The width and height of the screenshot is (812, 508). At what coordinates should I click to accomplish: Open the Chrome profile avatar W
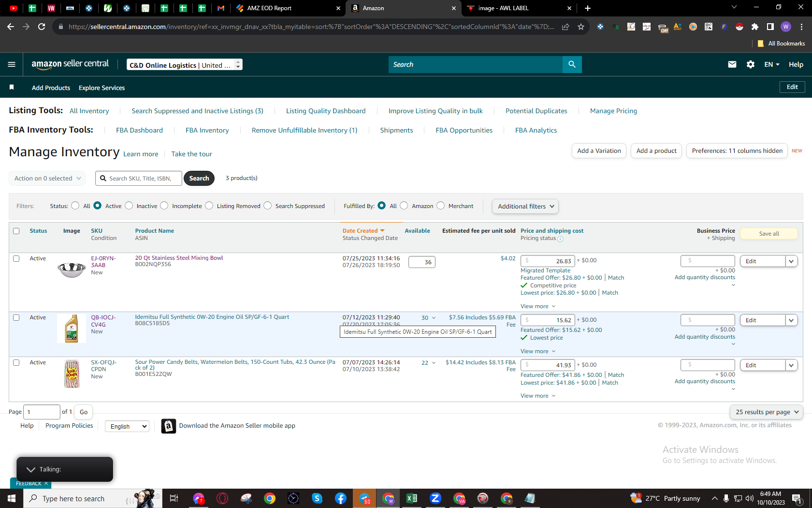coord(786,27)
